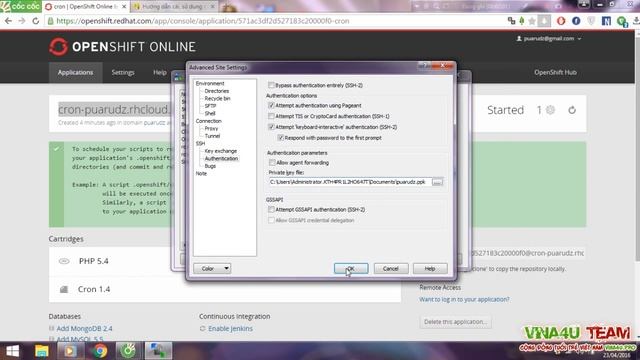640x360 pixels.
Task: Click the gear count icon beside Started
Action: coord(550,110)
